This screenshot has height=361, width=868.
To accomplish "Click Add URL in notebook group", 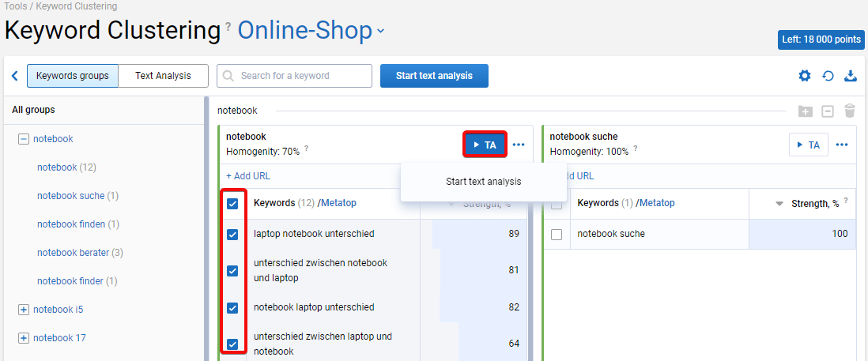I will [248, 176].
